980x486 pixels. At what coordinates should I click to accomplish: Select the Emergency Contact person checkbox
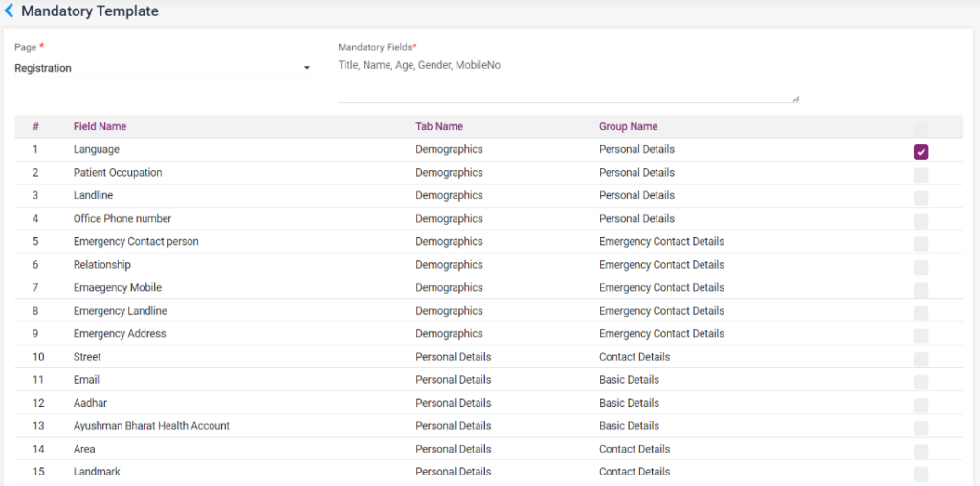(x=921, y=243)
